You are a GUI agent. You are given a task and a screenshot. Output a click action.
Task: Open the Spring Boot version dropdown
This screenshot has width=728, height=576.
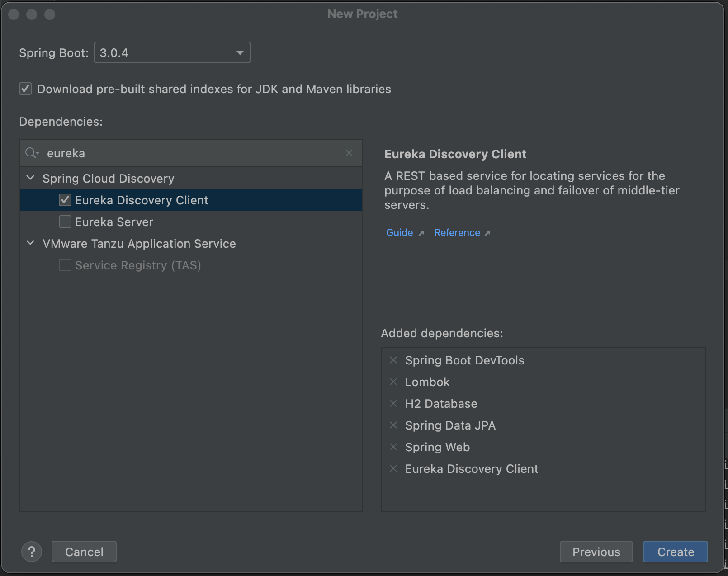pos(172,52)
